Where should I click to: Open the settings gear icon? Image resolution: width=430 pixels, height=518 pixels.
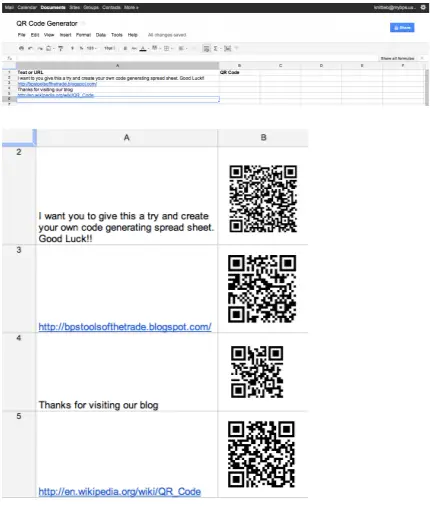[423, 7]
